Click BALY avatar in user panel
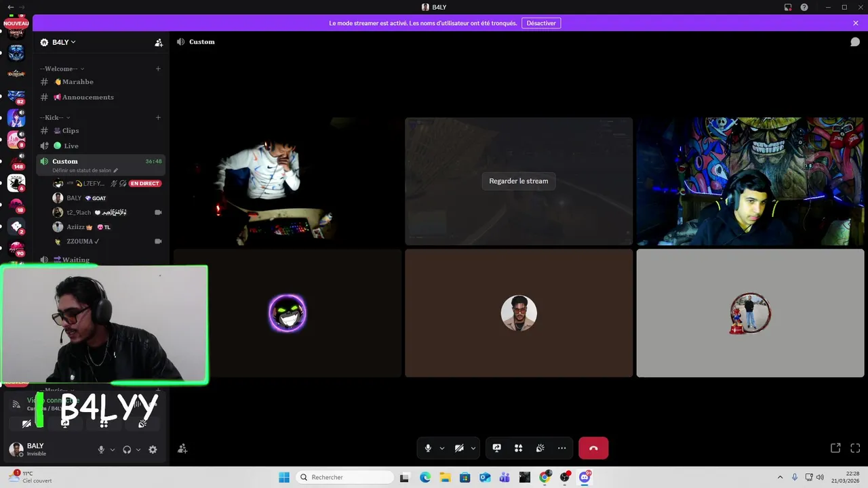The width and height of the screenshot is (868, 488). click(x=16, y=449)
